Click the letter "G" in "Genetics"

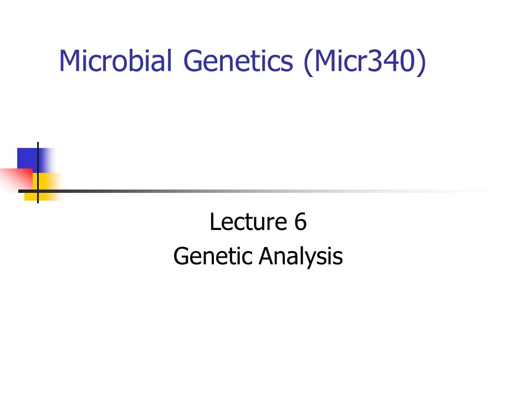point(192,61)
